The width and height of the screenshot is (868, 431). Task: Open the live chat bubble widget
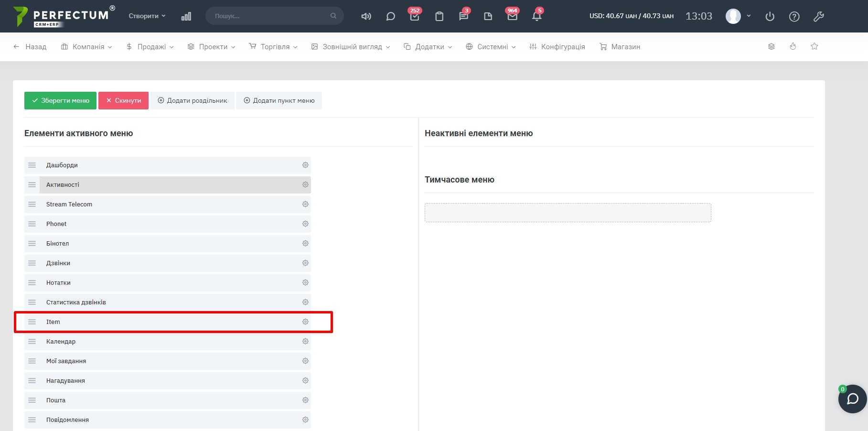tap(852, 399)
